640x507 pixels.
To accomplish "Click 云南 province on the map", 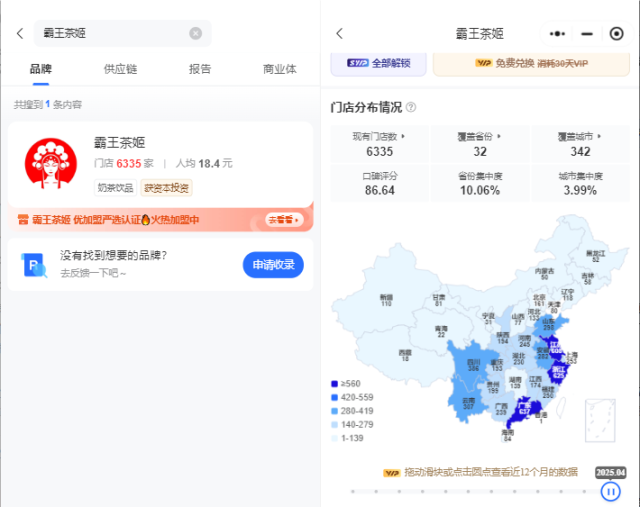I will click(x=468, y=403).
